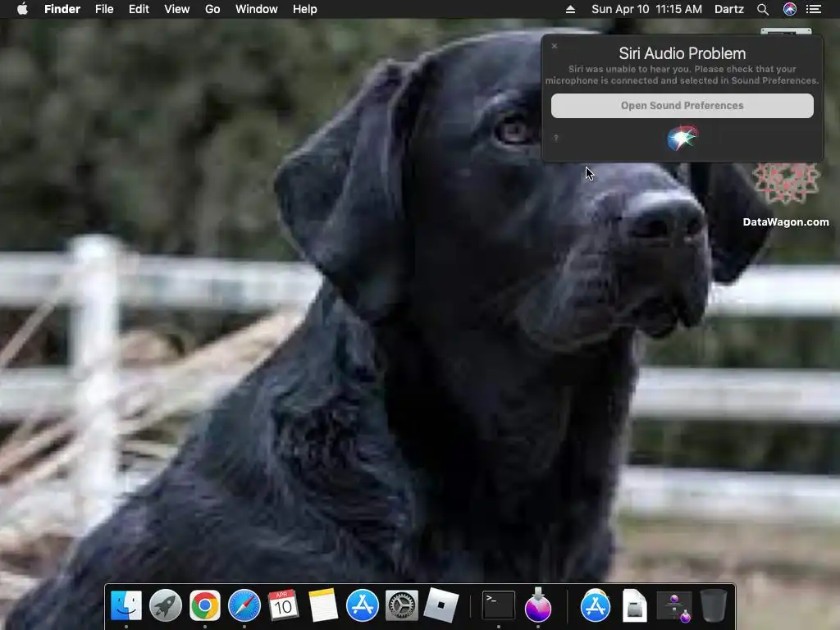Open the Help menu
840x630 pixels.
(305, 9)
